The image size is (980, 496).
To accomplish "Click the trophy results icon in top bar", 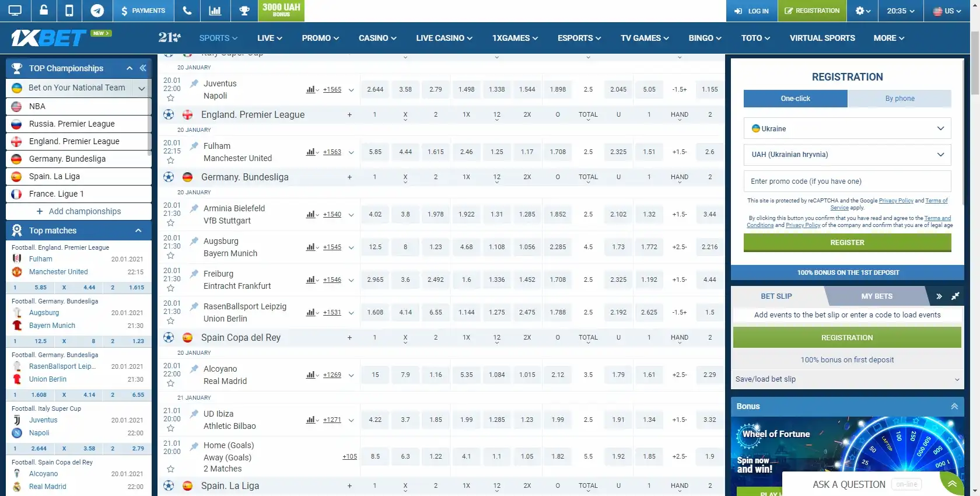I will tap(244, 11).
